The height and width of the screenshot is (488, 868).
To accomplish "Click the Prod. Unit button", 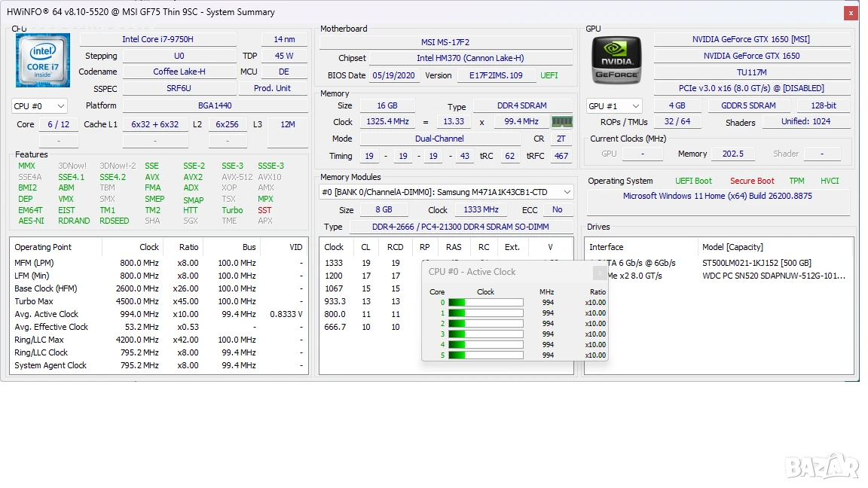I will 272,88.
